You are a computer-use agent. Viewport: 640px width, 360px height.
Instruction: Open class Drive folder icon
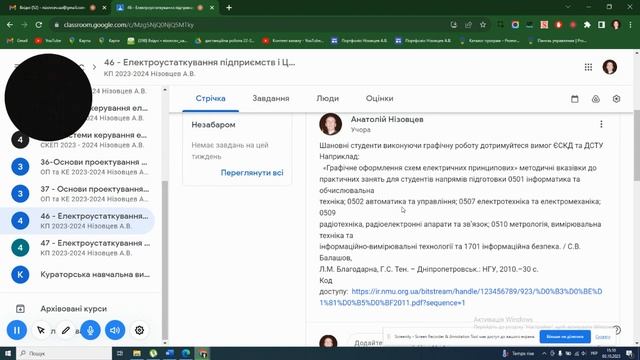pos(596,99)
